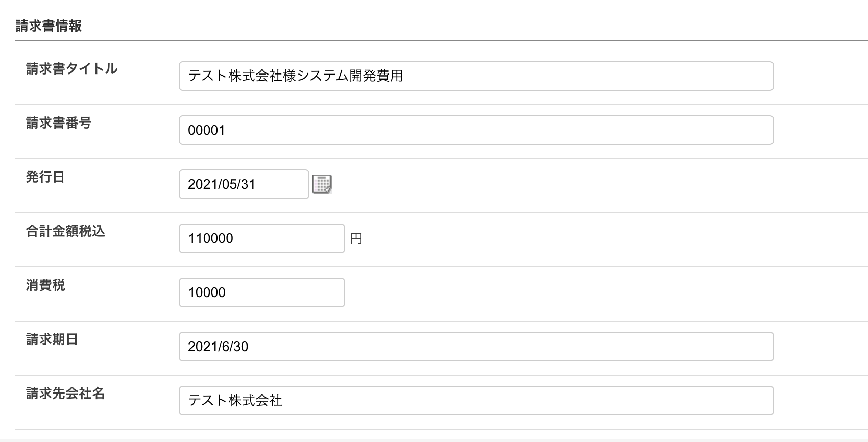Click the 消費税 row label
This screenshot has width=868, height=442.
[45, 285]
